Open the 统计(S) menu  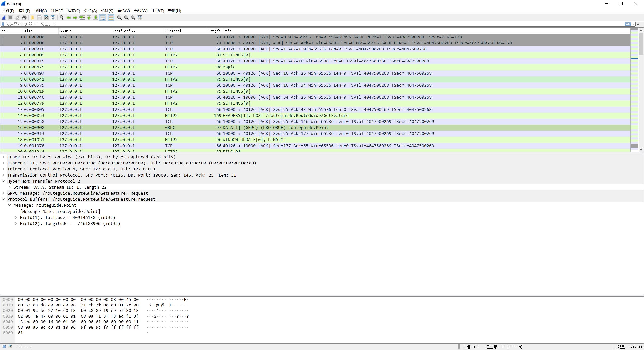(x=107, y=11)
